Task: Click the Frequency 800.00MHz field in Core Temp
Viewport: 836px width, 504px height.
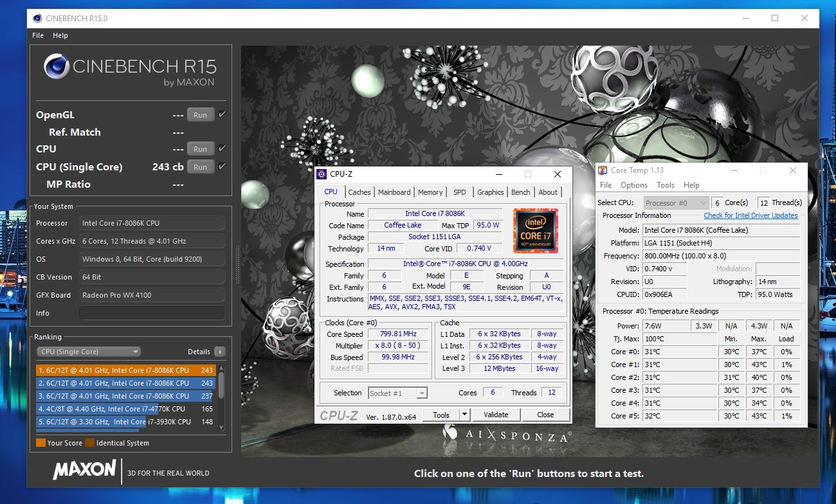Action: click(x=722, y=256)
